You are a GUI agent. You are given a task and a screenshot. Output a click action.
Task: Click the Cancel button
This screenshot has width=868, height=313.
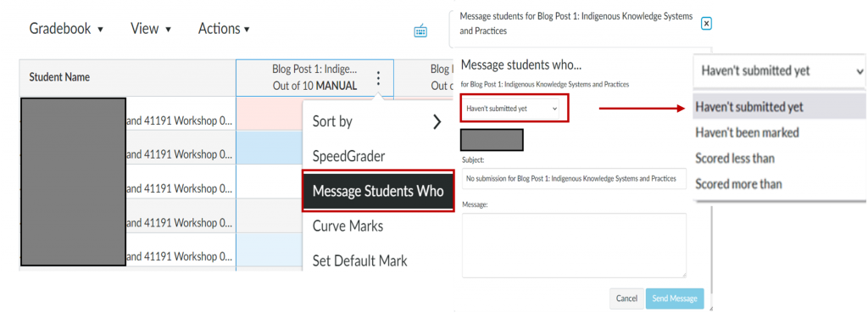(x=626, y=299)
